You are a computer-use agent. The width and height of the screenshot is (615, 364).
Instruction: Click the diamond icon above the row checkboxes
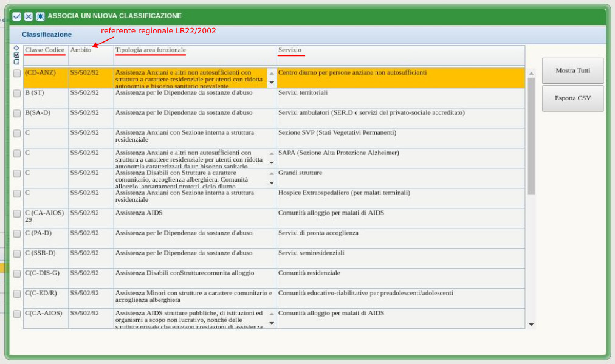click(16, 48)
